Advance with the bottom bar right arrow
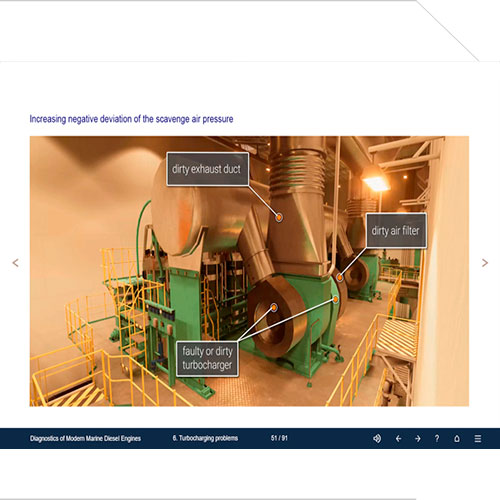The height and width of the screenshot is (500, 500). point(418,439)
